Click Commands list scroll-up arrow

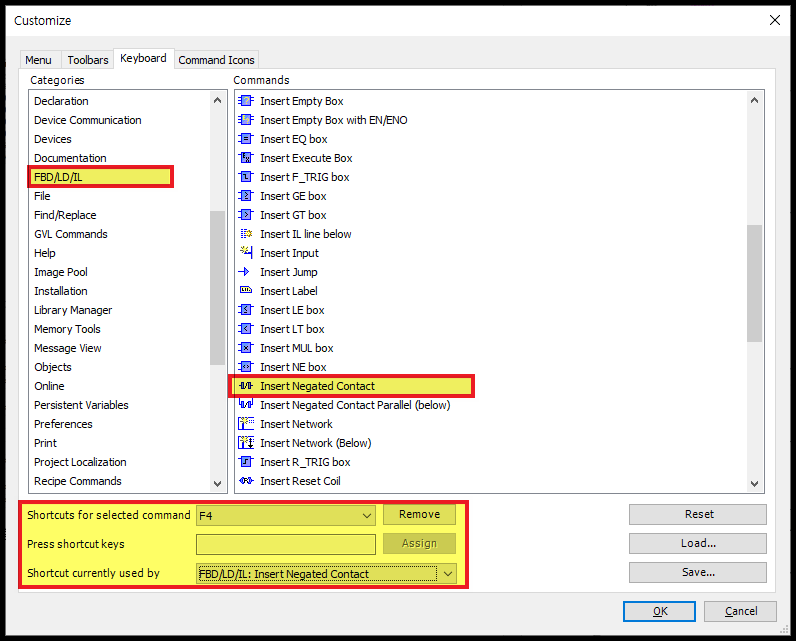tap(754, 100)
